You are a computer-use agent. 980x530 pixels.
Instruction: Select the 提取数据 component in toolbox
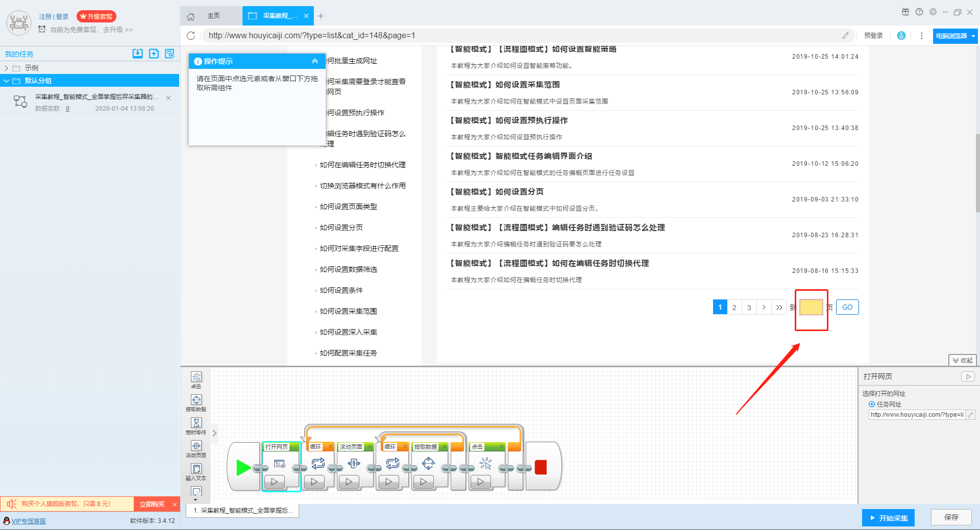196,402
